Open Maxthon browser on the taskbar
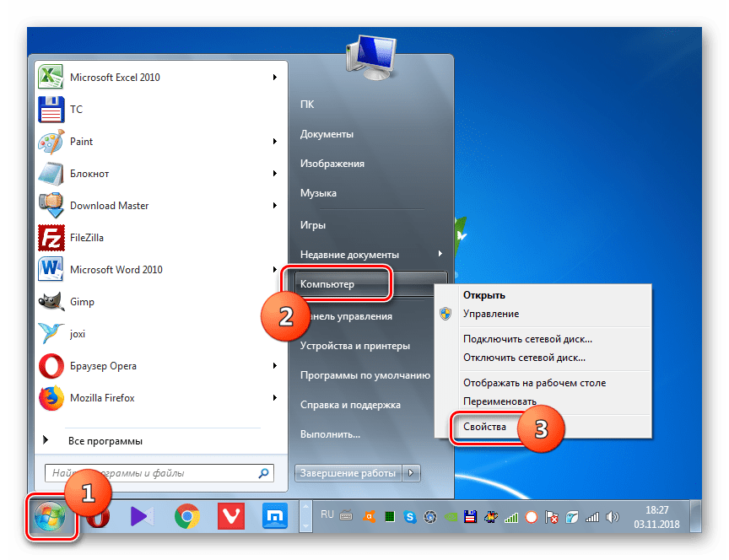The image size is (729, 560). (x=275, y=516)
